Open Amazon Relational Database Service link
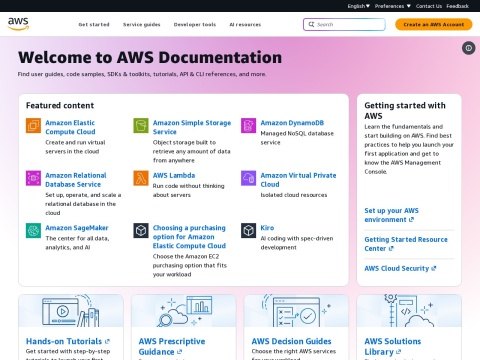Screen dimensions: 480x360 pyautogui.click(x=76, y=180)
